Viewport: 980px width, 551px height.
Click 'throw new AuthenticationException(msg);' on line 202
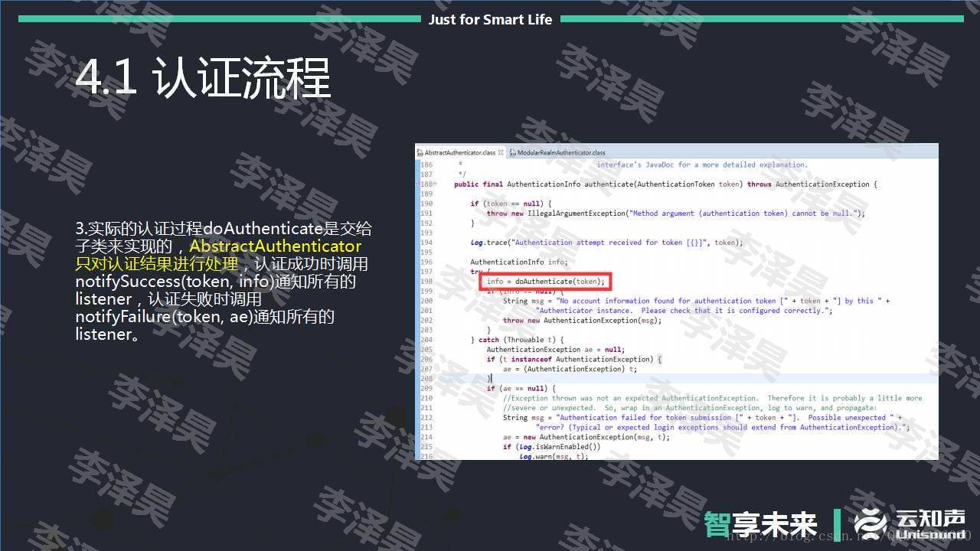click(582, 321)
